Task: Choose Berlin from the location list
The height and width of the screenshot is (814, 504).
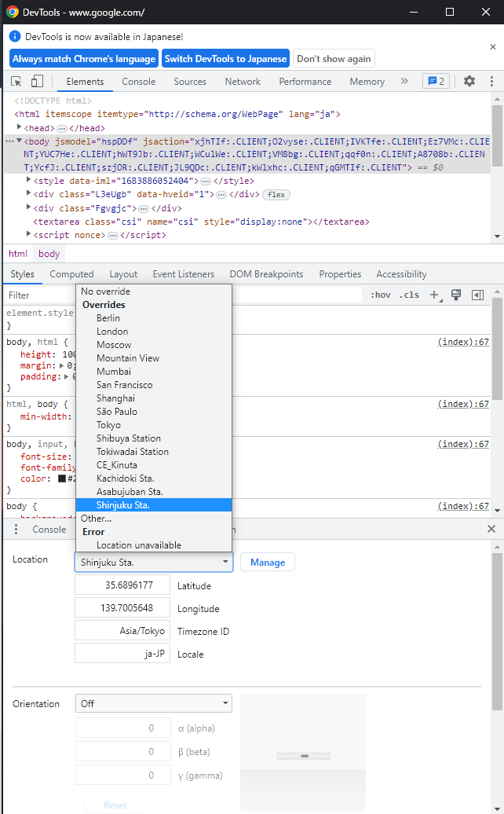Action: (x=154, y=317)
